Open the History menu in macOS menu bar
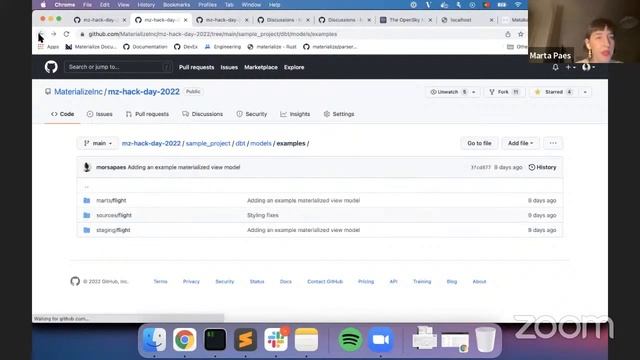The width and height of the screenshot is (640, 360). tap(146, 5)
